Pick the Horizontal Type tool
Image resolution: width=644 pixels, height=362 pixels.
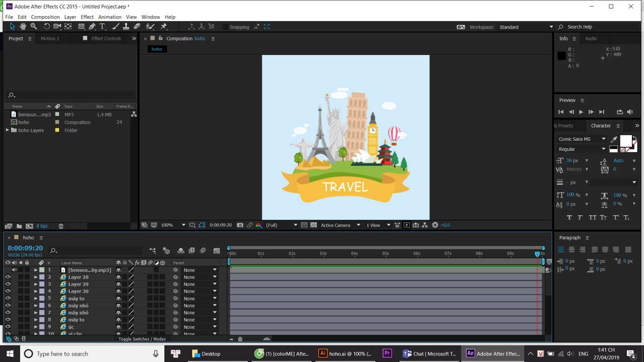(x=103, y=27)
